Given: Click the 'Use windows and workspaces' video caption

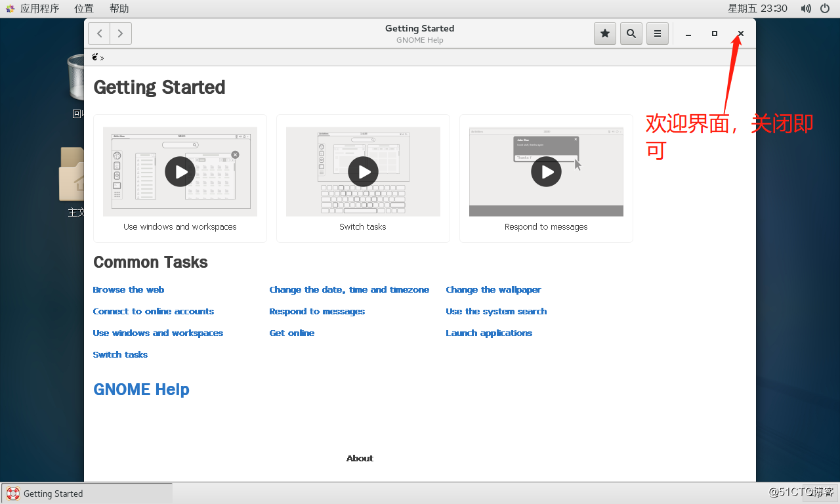Looking at the screenshot, I should pyautogui.click(x=180, y=226).
